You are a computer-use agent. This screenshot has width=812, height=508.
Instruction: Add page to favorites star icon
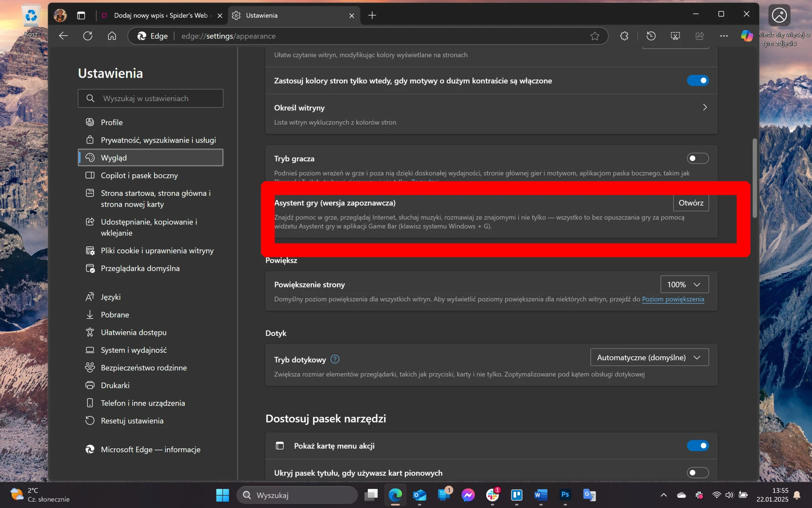pos(595,36)
